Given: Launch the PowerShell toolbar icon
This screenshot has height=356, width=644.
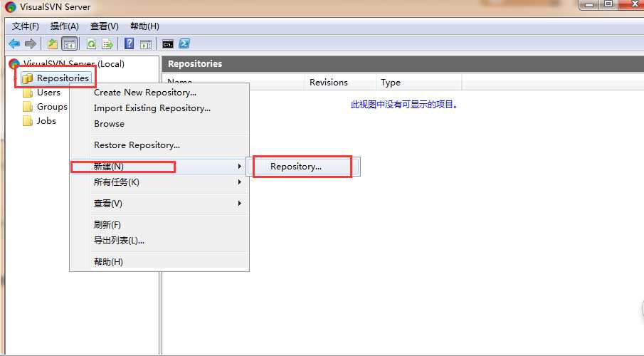Looking at the screenshot, I should click(x=184, y=43).
